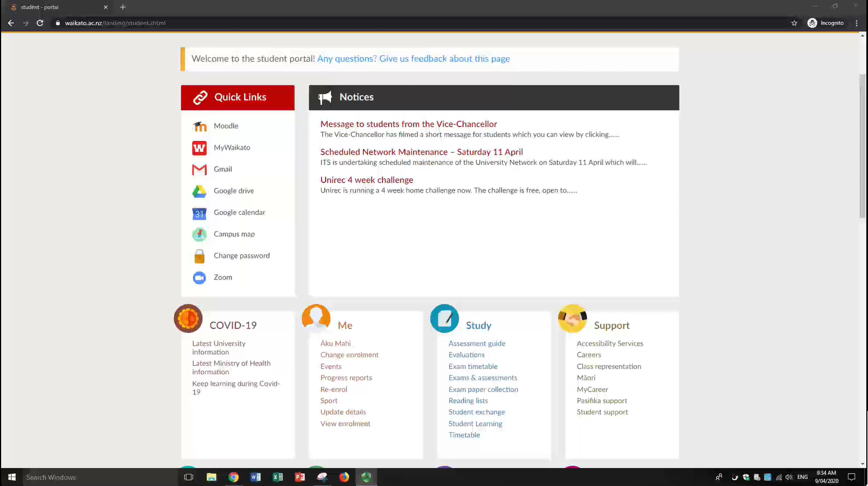Open Exam paper collection link
The image size is (868, 486).
[x=483, y=389]
